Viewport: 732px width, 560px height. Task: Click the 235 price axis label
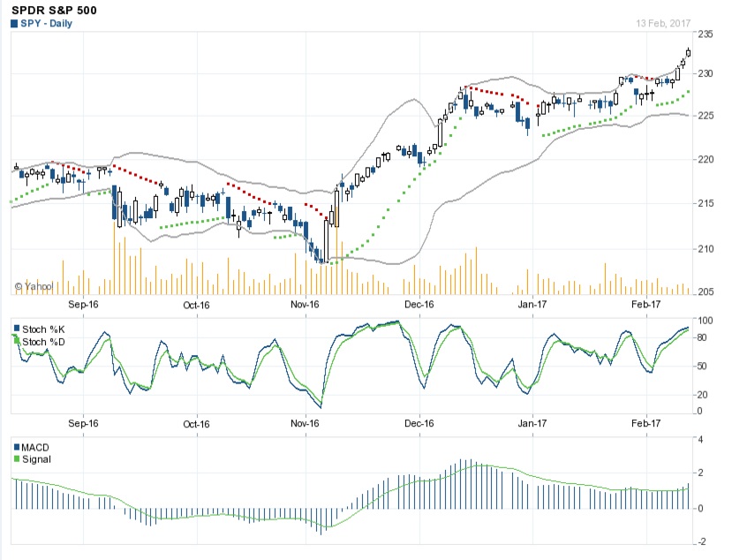706,34
